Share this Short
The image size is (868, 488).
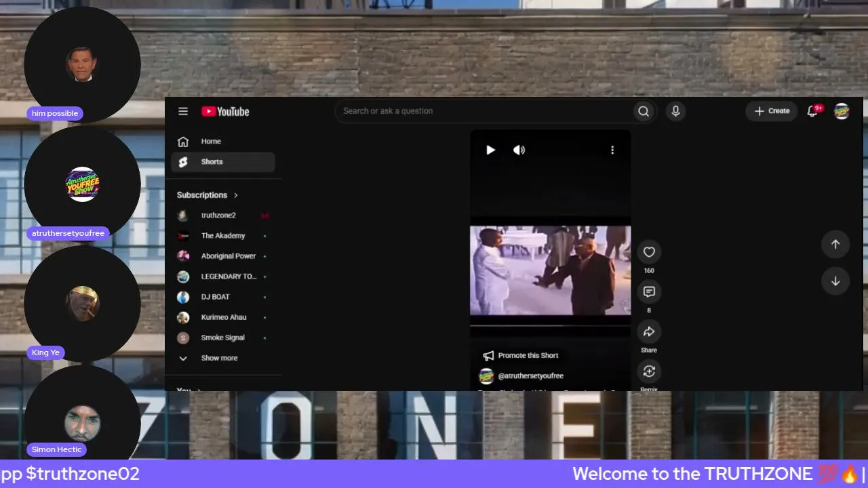[x=649, y=331]
